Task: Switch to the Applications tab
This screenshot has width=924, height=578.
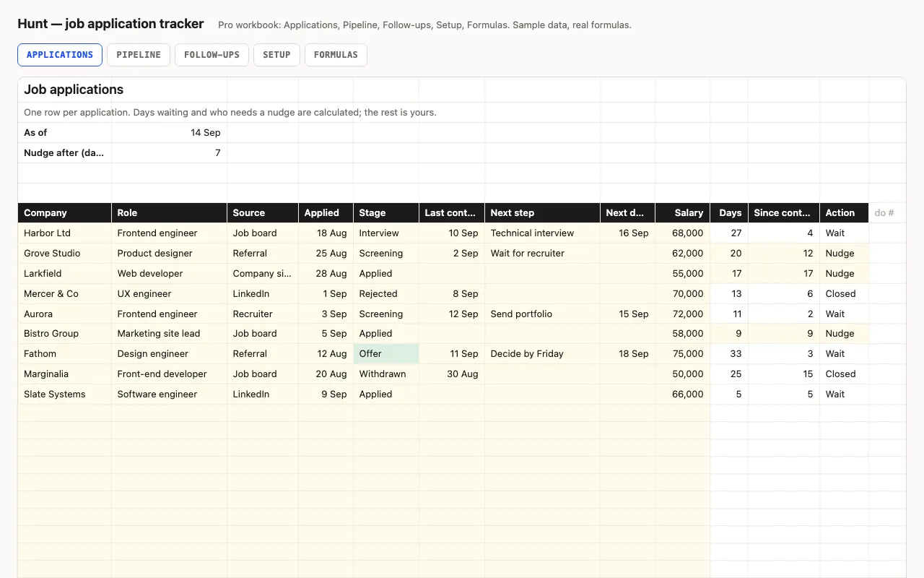Action: [x=60, y=55]
